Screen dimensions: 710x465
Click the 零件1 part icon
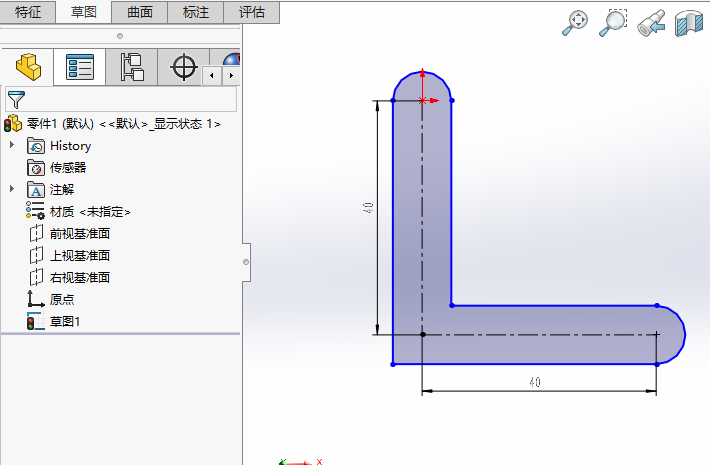coord(13,124)
